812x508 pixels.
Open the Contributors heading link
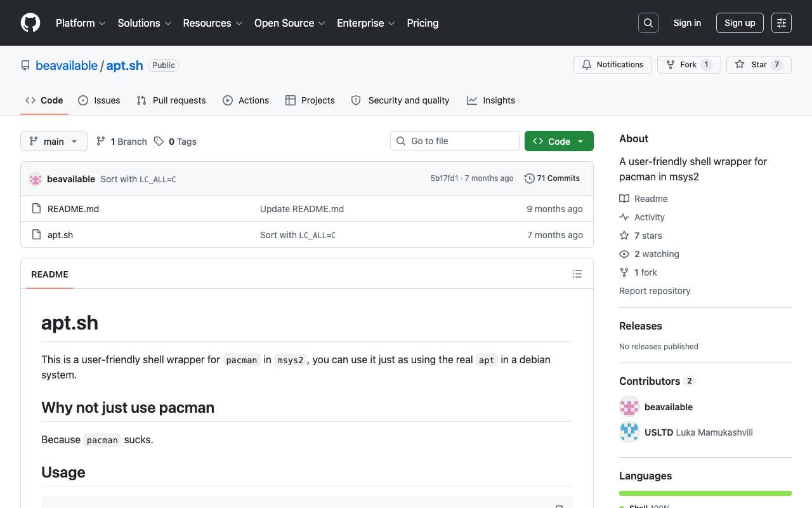[x=657, y=381]
